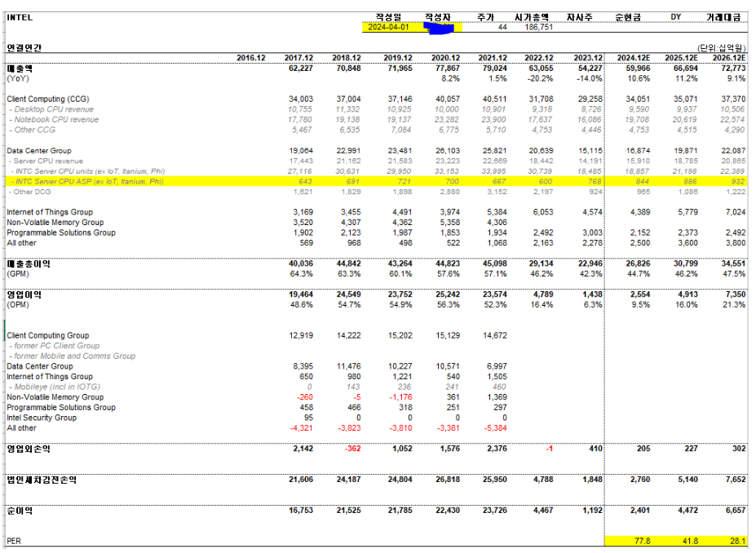
Task: Click the 2023.12 column header
Action: 588,58
